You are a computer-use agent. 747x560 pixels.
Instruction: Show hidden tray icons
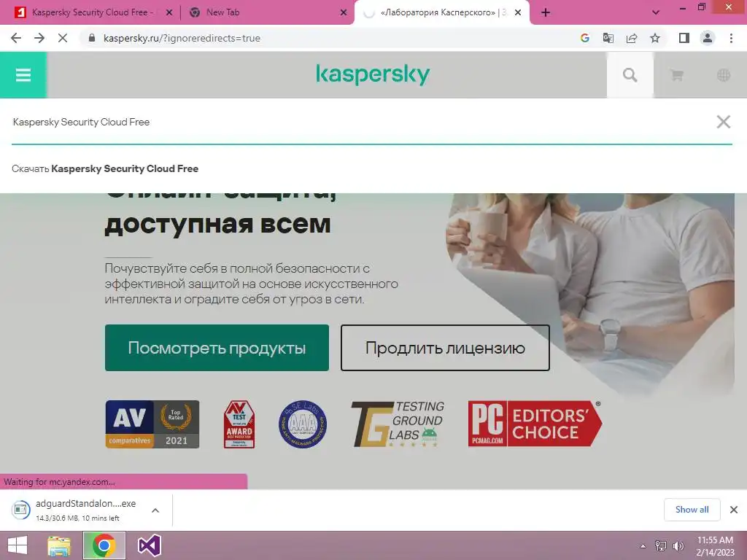[643, 546]
